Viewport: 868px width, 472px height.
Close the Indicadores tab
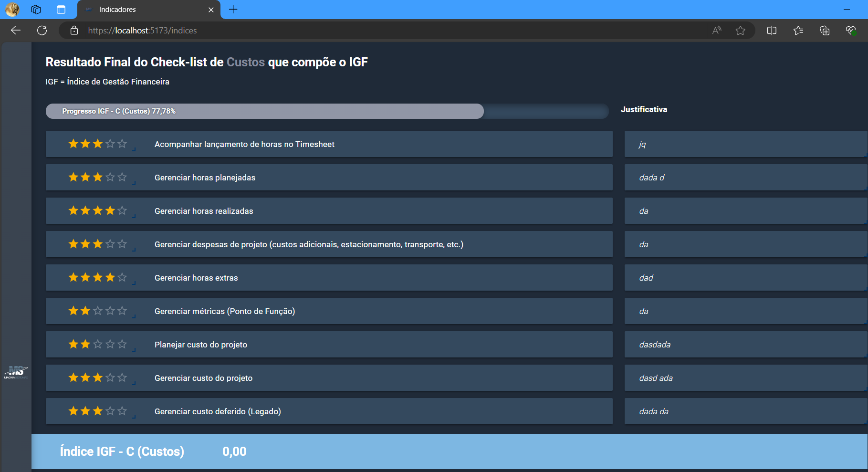tap(211, 10)
